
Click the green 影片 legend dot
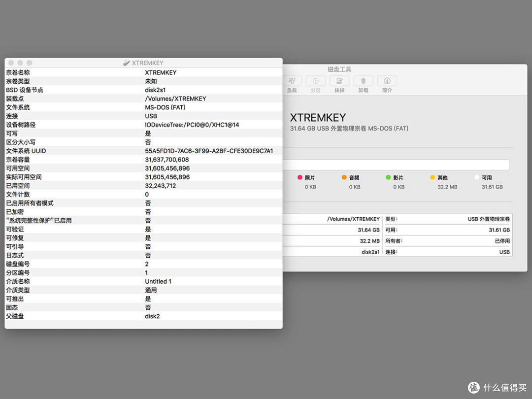tap(388, 177)
